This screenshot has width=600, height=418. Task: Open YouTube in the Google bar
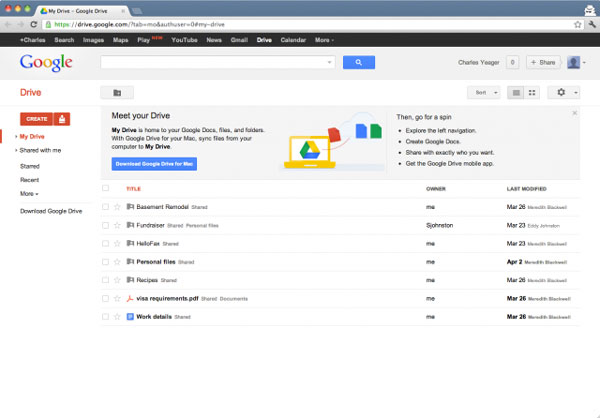pos(184,40)
